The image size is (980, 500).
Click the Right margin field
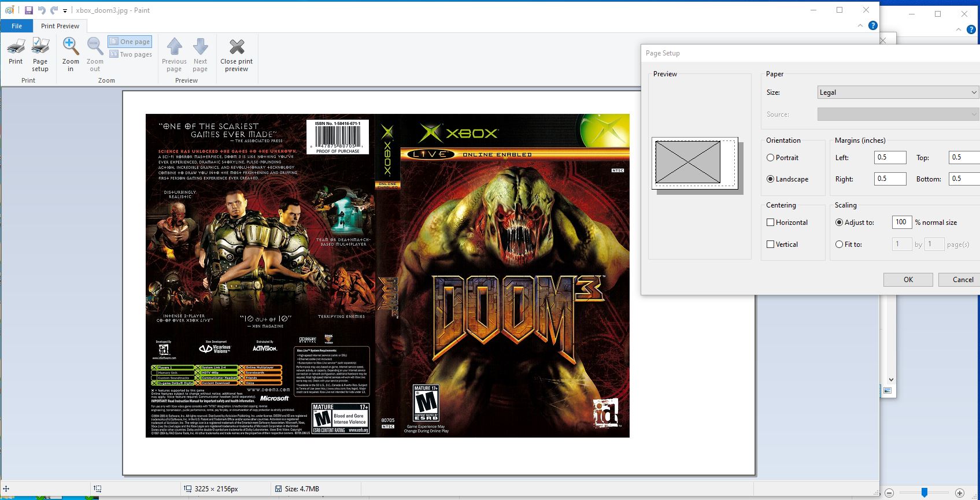[x=890, y=179]
